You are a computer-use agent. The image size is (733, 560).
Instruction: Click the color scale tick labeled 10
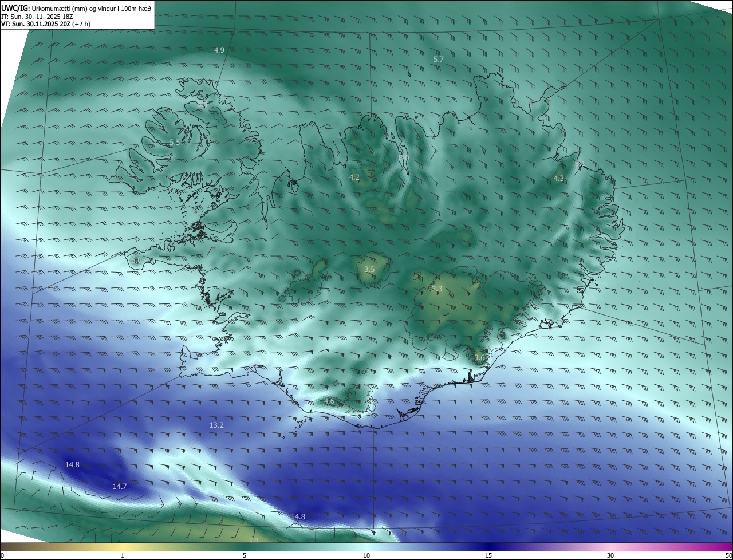(x=366, y=555)
